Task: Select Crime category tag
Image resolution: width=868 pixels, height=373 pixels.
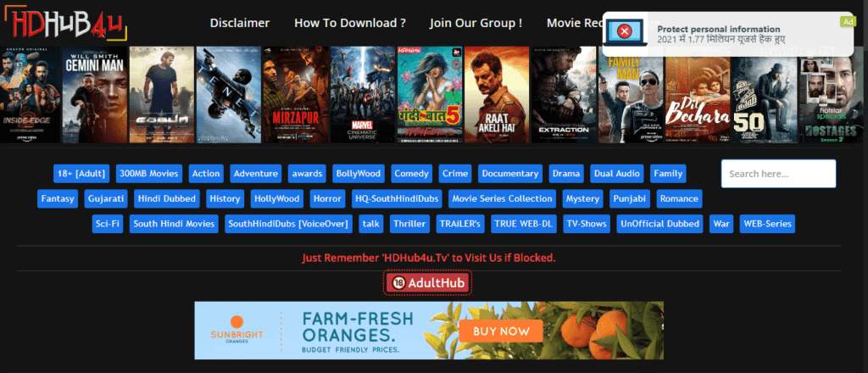Action: coord(455,174)
